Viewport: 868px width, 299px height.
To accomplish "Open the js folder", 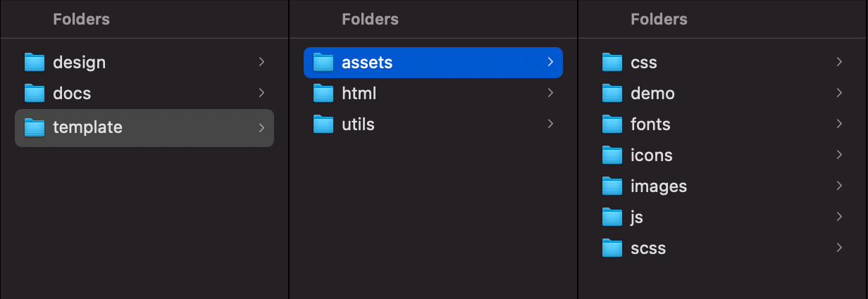I will click(x=637, y=217).
